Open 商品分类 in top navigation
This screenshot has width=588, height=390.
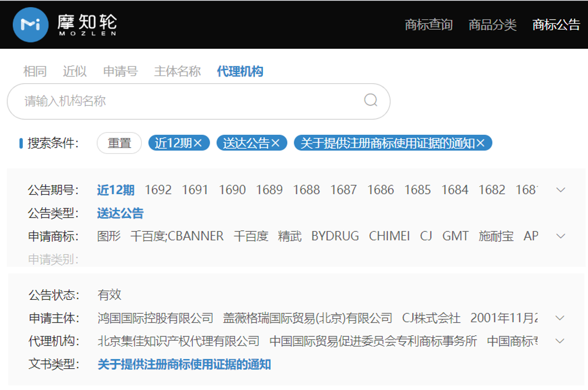[x=492, y=25]
